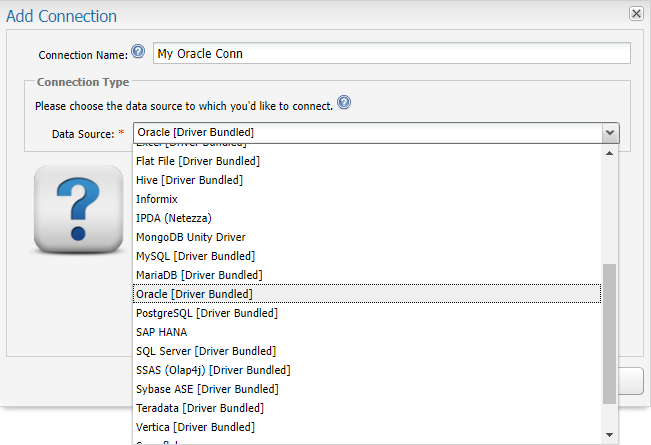651x445 pixels.
Task: Choose IPDA (Netezza) data source
Action: coord(174,218)
